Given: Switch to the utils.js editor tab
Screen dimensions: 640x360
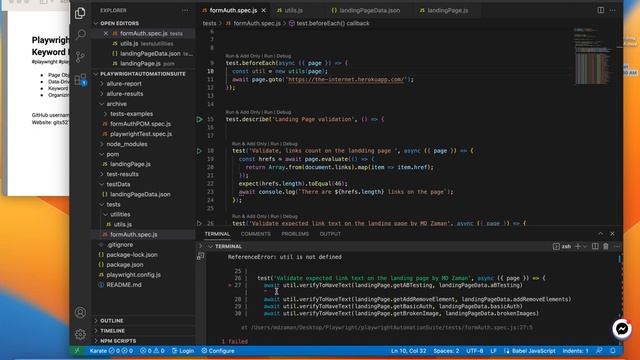Looking at the screenshot, I should [x=293, y=10].
